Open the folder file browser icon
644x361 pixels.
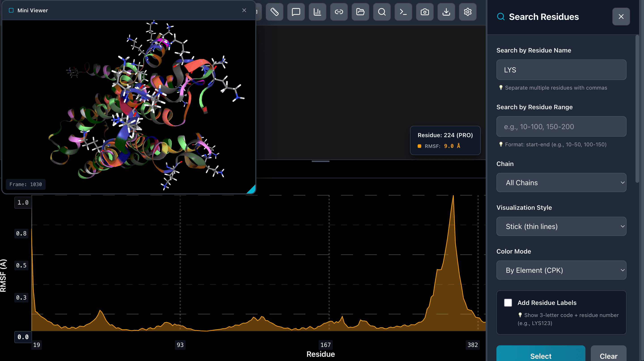pyautogui.click(x=360, y=12)
